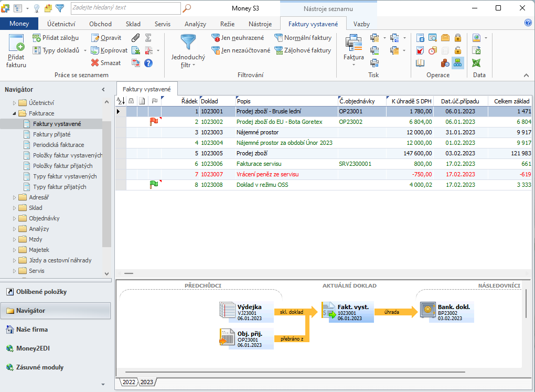This screenshot has height=392, width=535.
Task: Collapse the Navigátor panel arrow
Action: 103,89
